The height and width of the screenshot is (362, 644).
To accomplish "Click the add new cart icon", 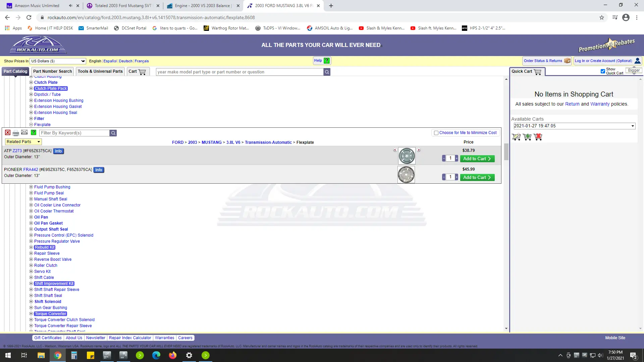I will (527, 137).
